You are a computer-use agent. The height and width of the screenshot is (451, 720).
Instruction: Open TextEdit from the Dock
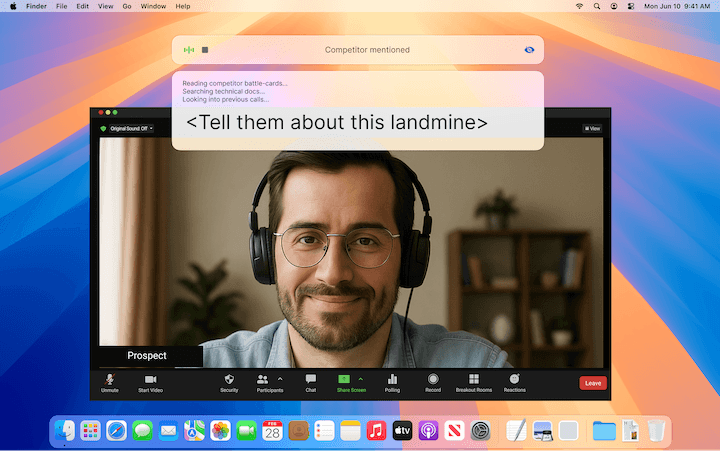pyautogui.click(x=517, y=431)
